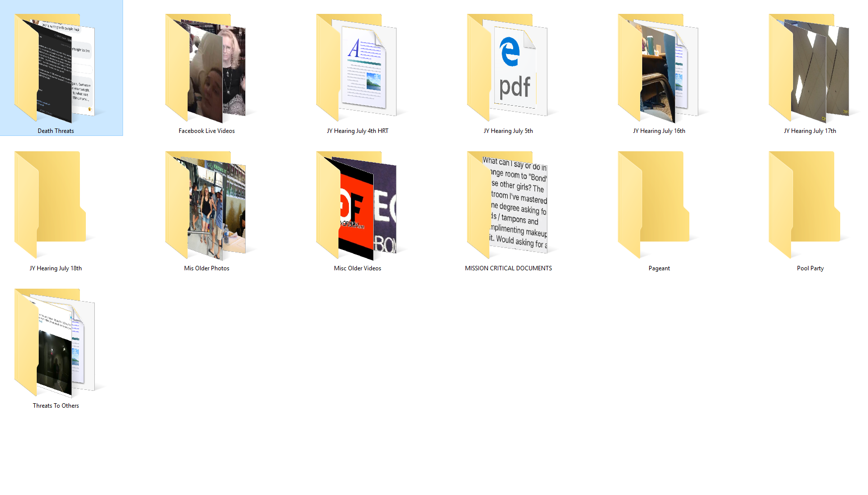
Task: Click the "JY Hearing July 17th" label
Action: coord(810,131)
